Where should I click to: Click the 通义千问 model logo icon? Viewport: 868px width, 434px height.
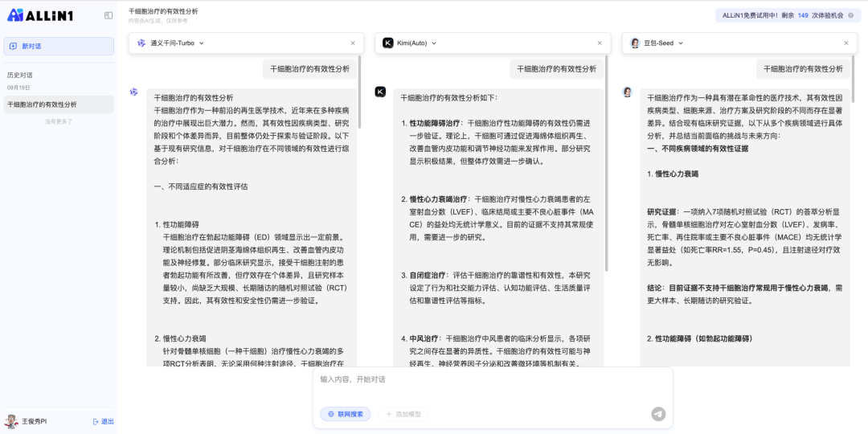[141, 43]
